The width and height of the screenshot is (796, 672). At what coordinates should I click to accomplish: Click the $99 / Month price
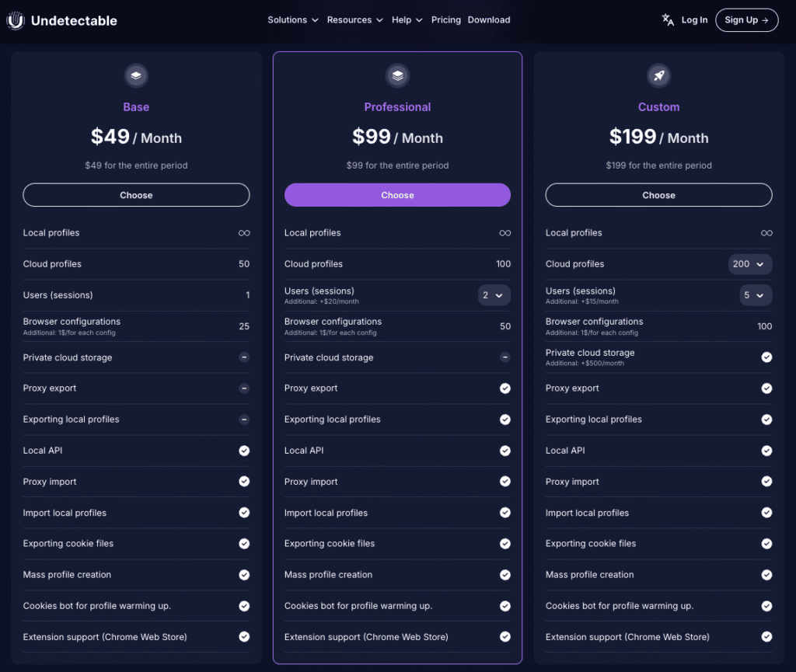tap(397, 137)
